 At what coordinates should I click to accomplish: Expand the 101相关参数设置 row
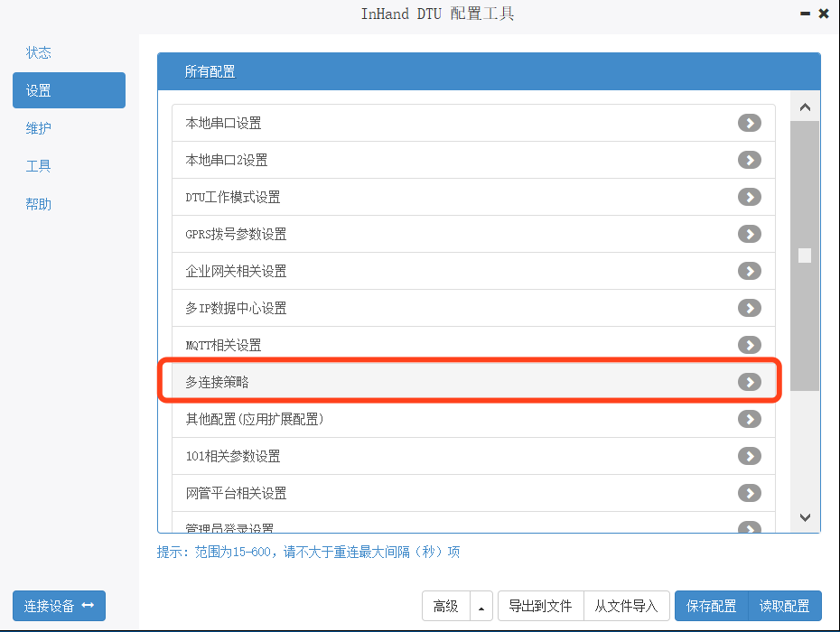[x=749, y=456]
